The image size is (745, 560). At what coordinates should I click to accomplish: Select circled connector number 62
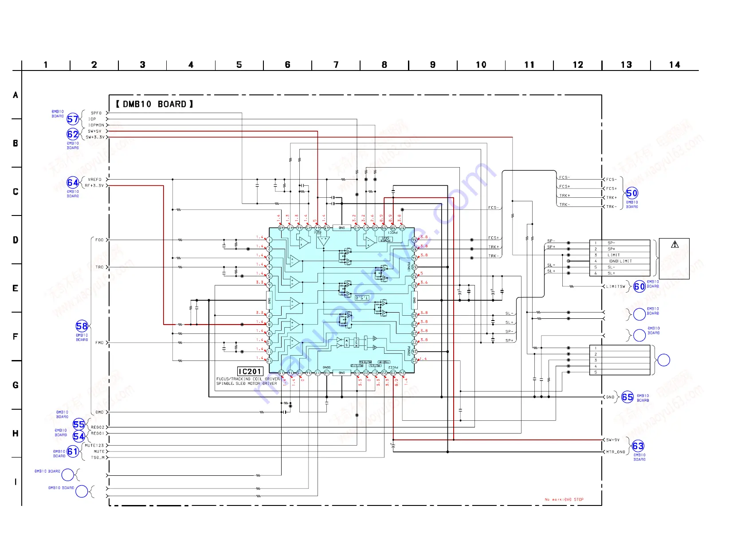(x=73, y=134)
